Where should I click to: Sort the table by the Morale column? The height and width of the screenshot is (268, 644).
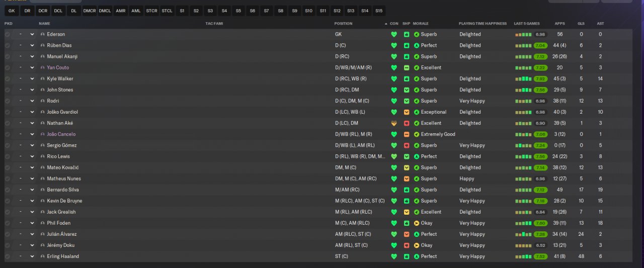[422, 24]
